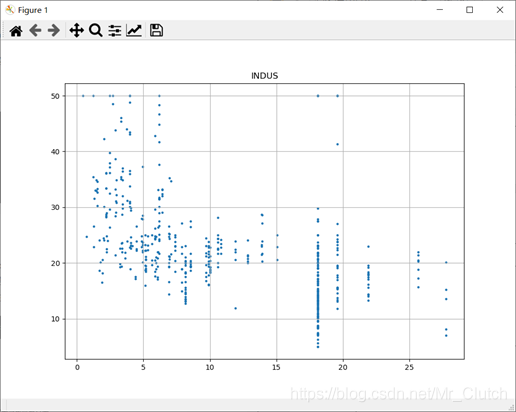
Task: Click the y-axis label 50
Action: 55,96
